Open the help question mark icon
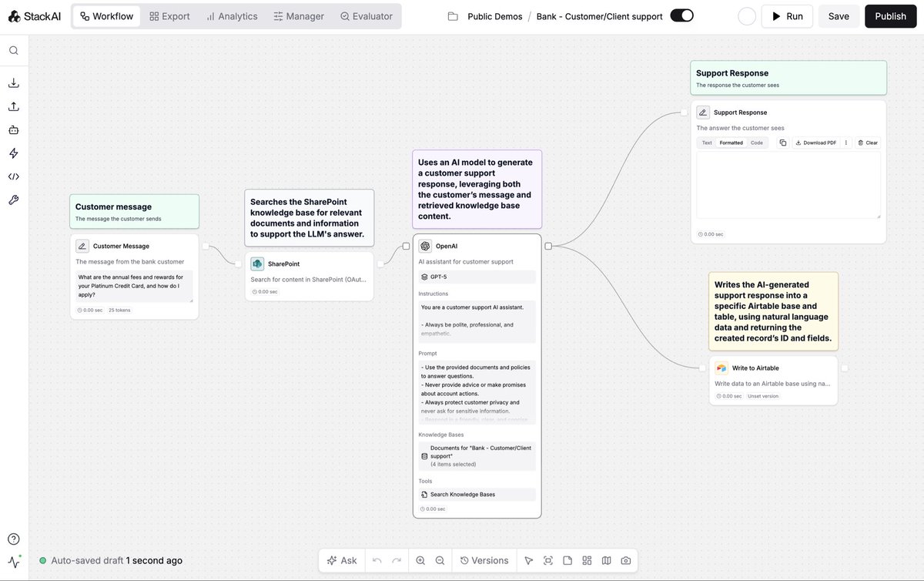Viewport: 924px width, 581px height. (14, 539)
